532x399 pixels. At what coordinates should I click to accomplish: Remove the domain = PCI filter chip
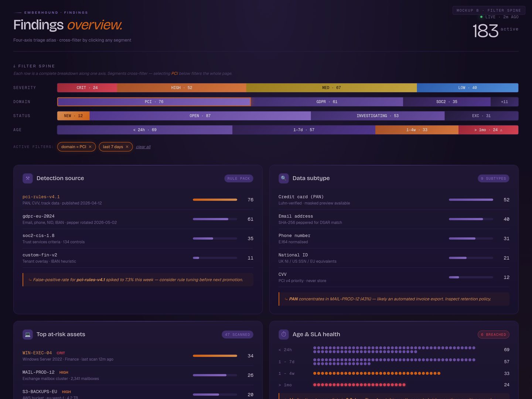(x=90, y=147)
